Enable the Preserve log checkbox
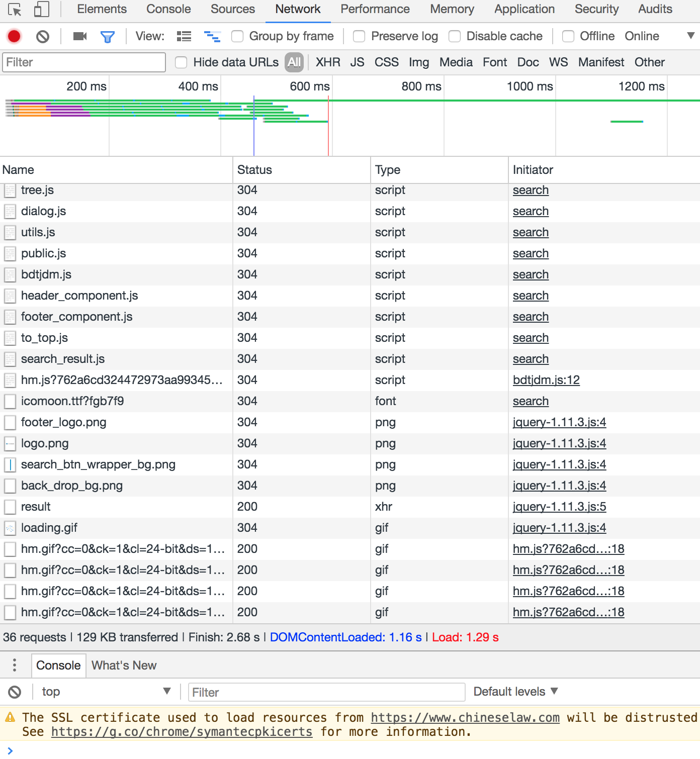The width and height of the screenshot is (700, 759). (359, 36)
